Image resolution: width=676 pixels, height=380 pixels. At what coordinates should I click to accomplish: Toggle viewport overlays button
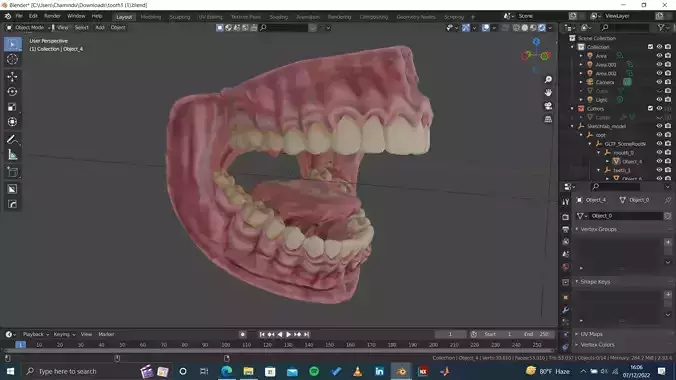pos(486,28)
